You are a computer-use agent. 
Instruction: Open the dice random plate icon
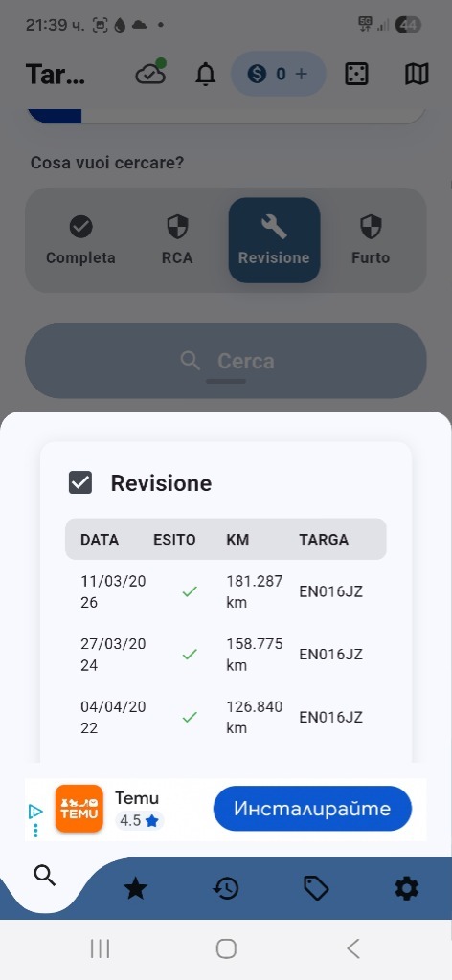coord(356,75)
